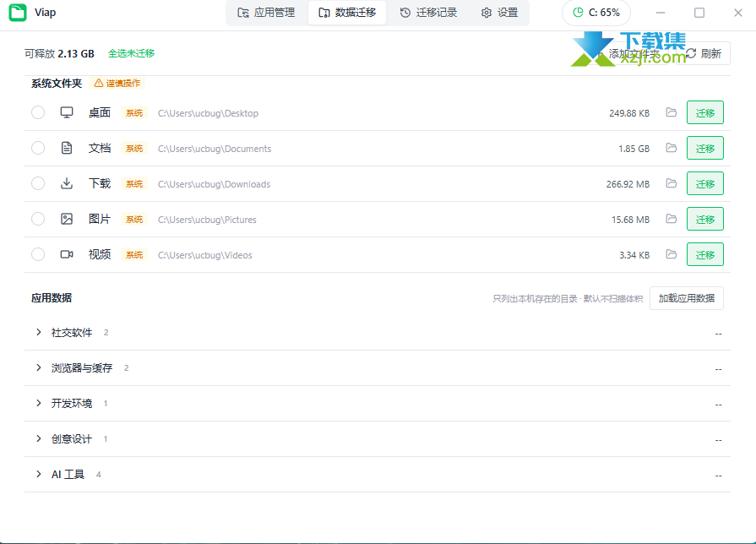The height and width of the screenshot is (544, 756).
Task: Click the 图片 picture icon
Action: click(67, 219)
